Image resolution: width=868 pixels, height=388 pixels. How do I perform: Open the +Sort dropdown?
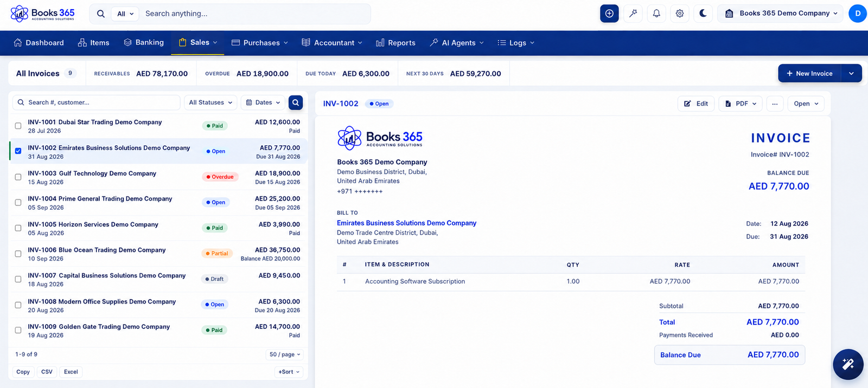(x=289, y=372)
